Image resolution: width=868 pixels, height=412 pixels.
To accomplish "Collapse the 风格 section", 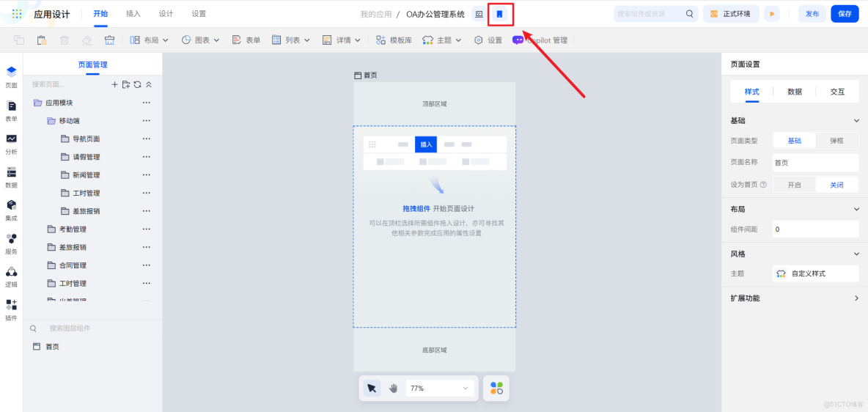I will [x=856, y=254].
